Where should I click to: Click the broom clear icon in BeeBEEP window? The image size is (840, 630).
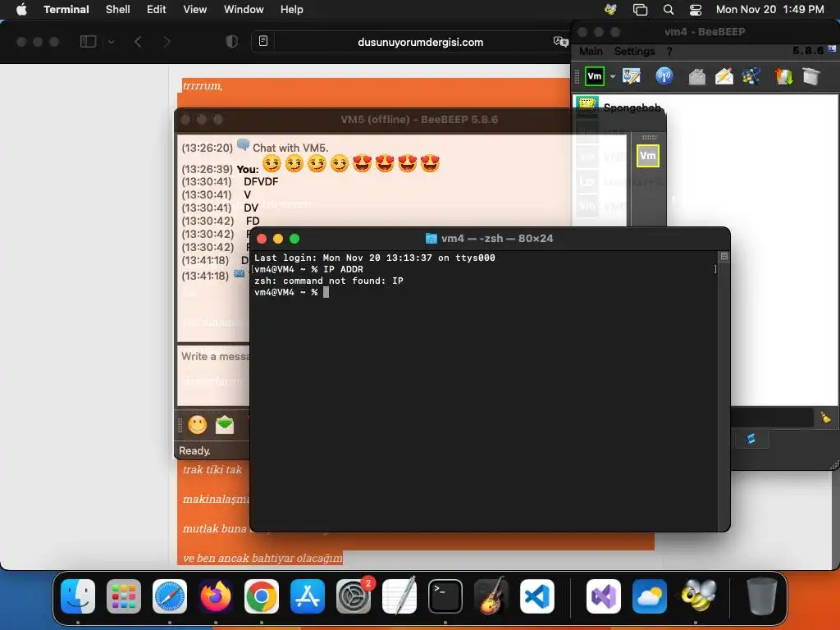coord(825,417)
